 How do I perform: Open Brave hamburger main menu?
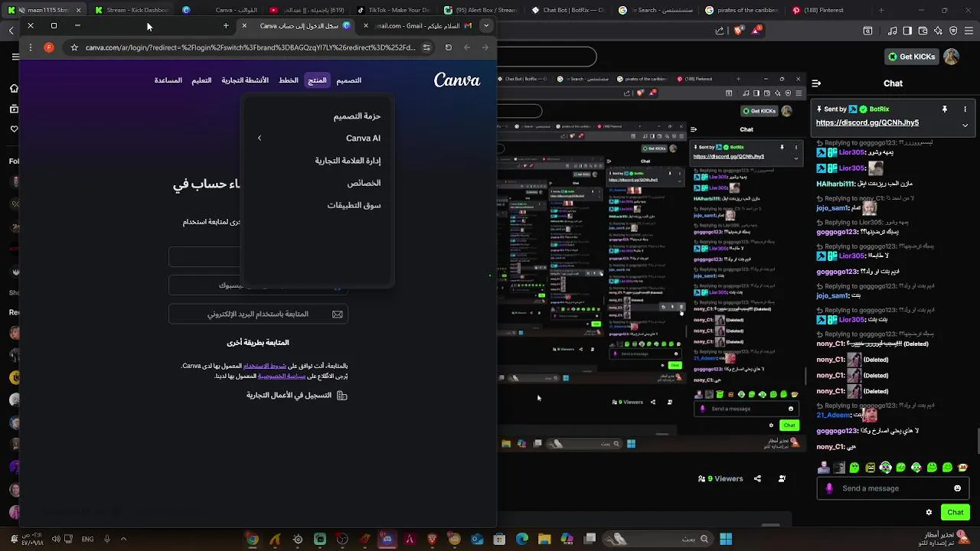(969, 31)
